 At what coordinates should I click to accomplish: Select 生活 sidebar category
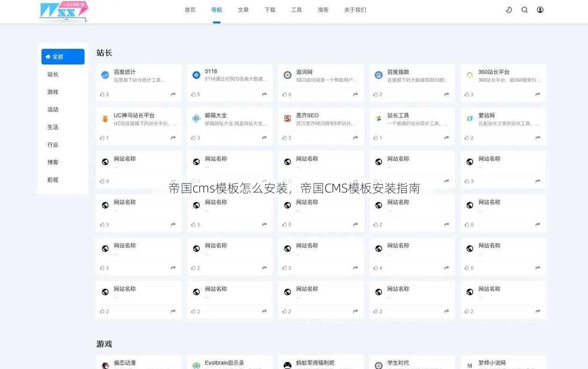(x=53, y=127)
